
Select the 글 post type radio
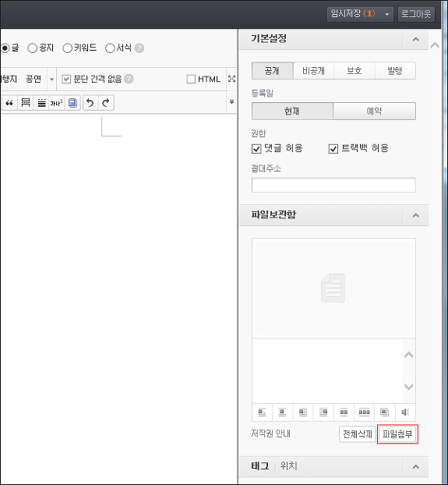pos(5,48)
